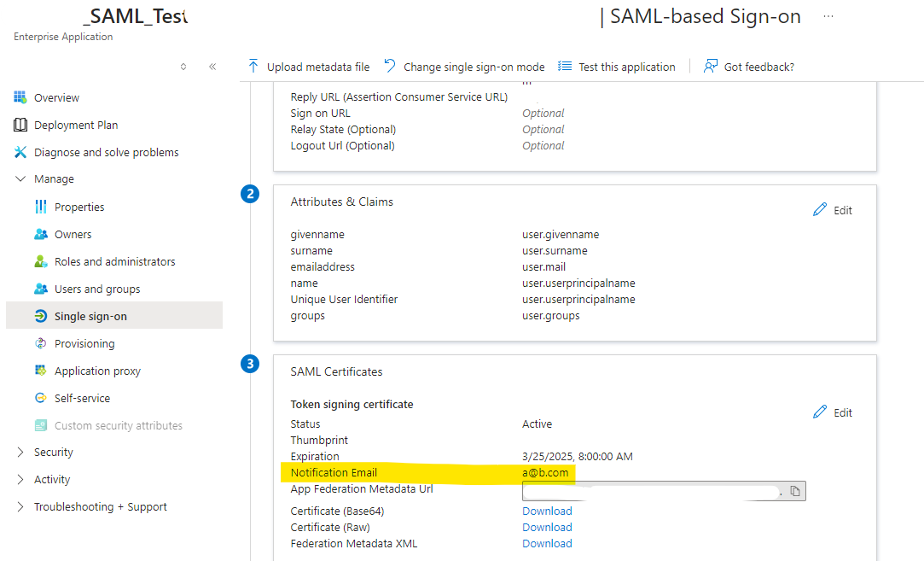
Task: Click the Upload metadata file icon
Action: [253, 66]
